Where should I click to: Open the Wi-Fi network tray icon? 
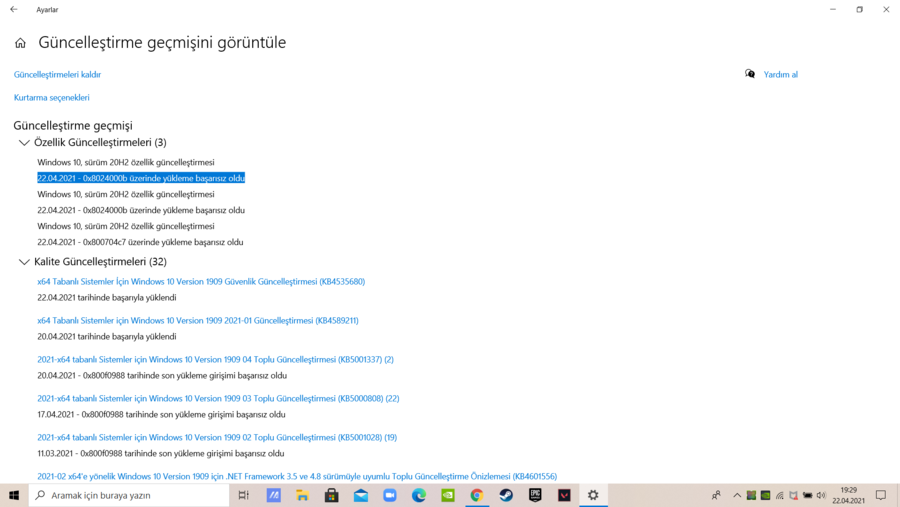[779, 495]
